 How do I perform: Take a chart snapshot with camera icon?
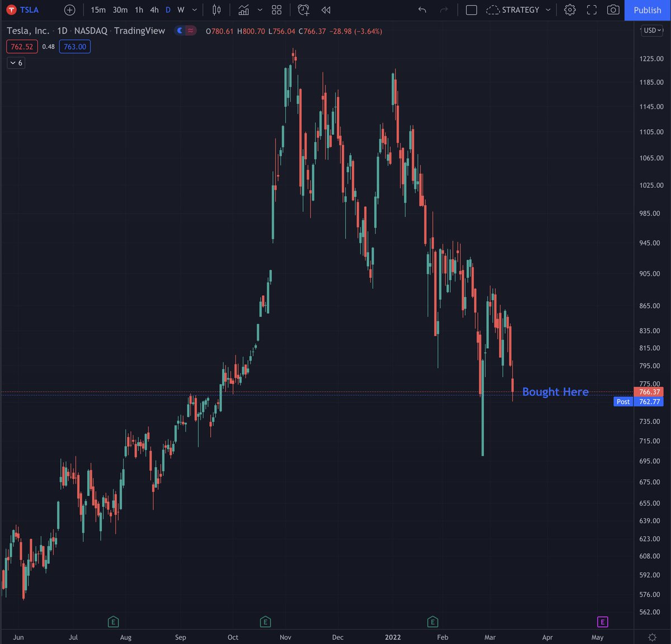(x=613, y=10)
